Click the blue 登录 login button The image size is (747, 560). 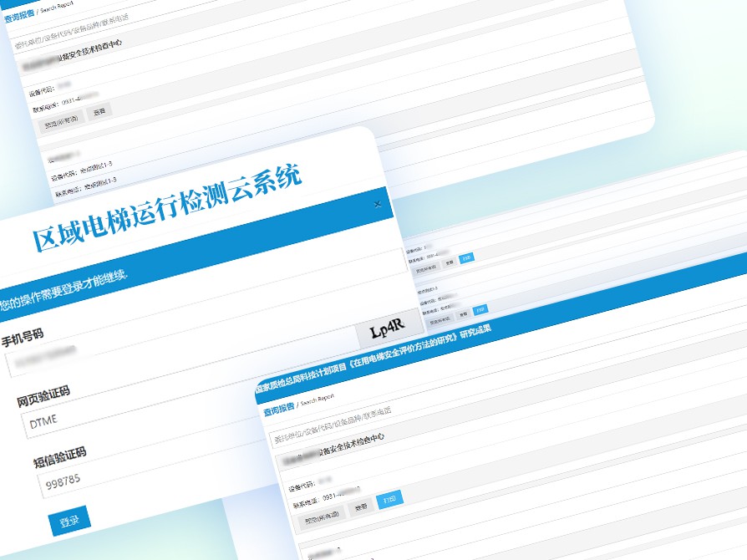(69, 521)
